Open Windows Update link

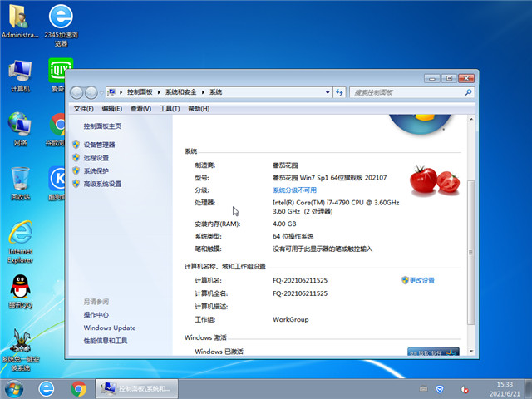tap(110, 328)
